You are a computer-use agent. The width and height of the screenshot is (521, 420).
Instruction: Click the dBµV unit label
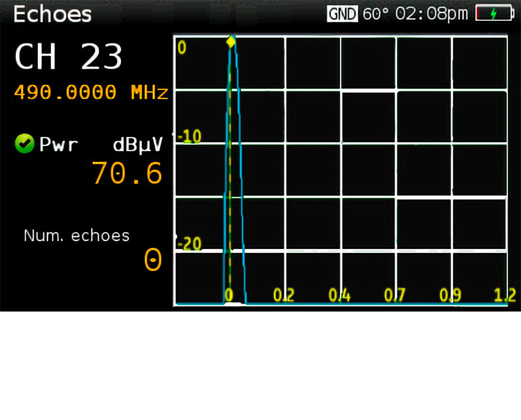pos(138,145)
